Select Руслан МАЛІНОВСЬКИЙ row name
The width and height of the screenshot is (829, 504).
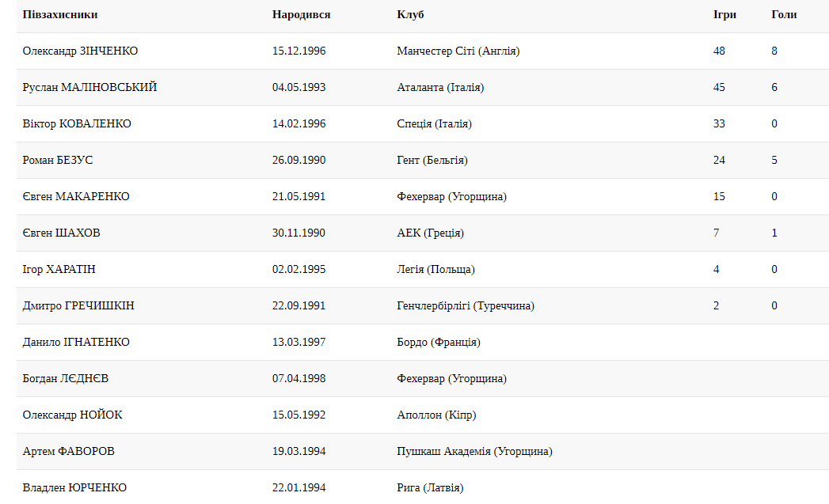tap(89, 87)
